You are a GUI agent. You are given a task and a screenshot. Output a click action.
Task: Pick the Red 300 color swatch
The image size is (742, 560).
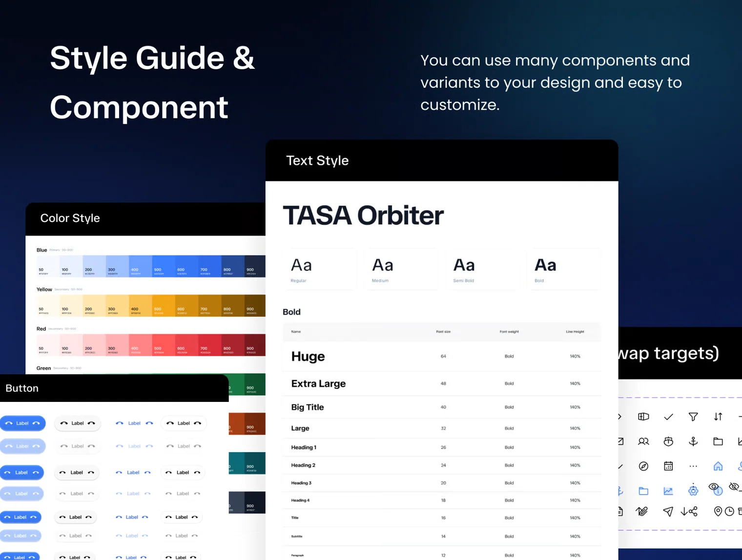118,345
